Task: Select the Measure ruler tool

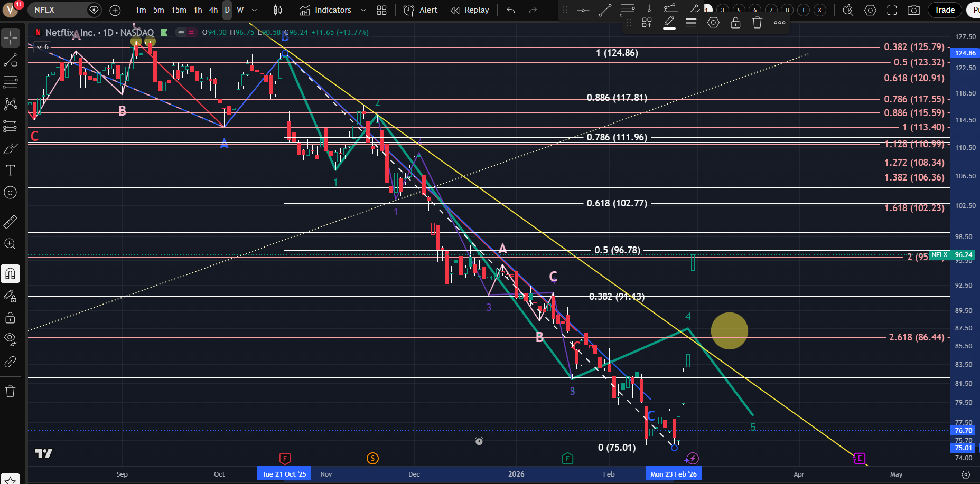Action: coord(10,222)
